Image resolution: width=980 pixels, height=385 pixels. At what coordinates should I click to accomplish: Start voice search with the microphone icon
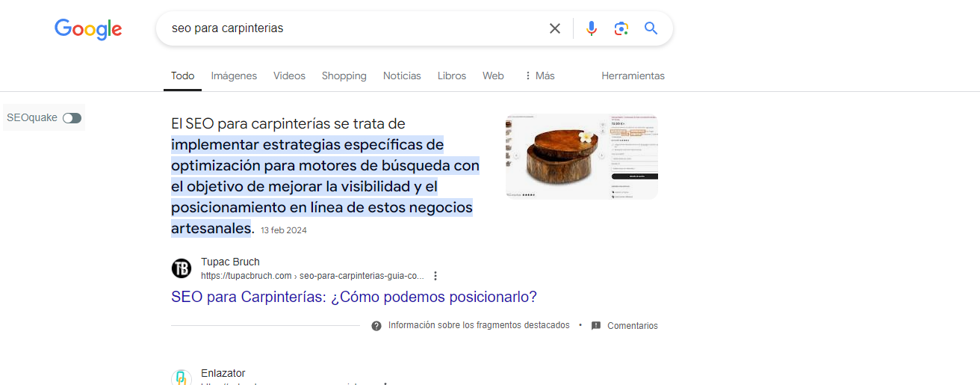coord(592,28)
